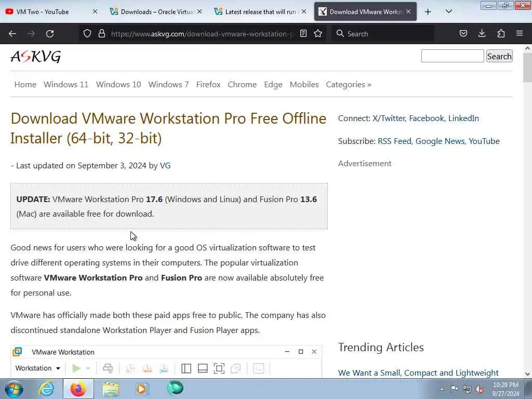Open the Save to Pocket icon

click(463, 33)
